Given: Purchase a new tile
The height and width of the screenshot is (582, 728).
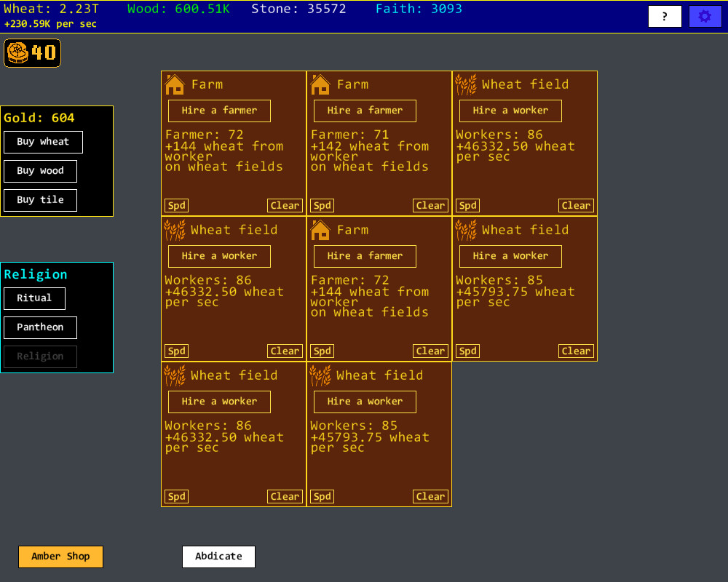Looking at the screenshot, I should (40, 200).
